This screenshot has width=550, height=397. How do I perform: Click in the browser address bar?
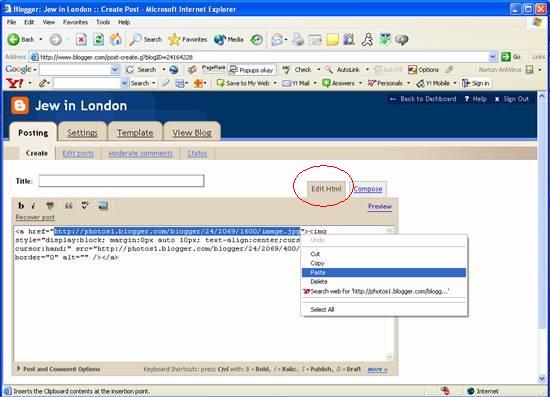259,57
